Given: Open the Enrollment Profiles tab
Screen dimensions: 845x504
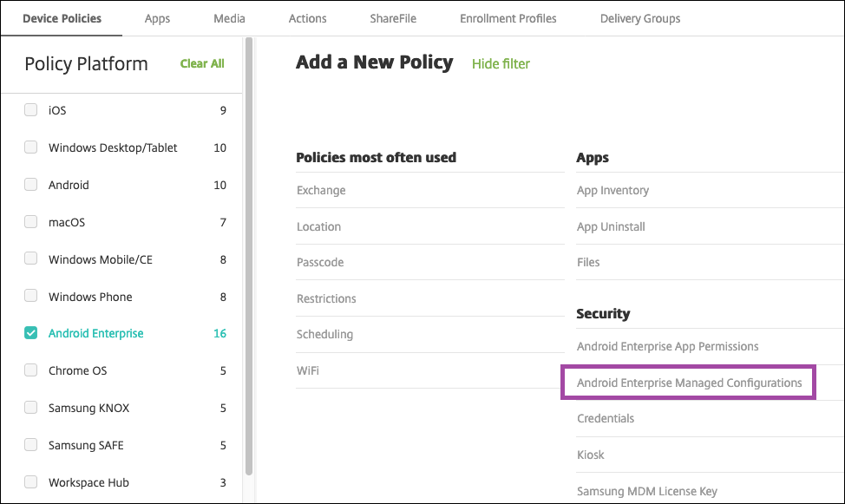Looking at the screenshot, I should tap(508, 18).
